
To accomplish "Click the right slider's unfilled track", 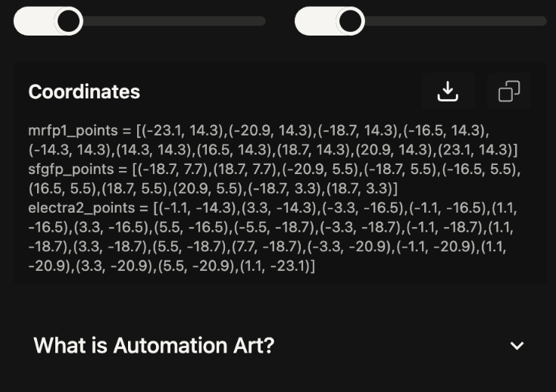I will coord(454,21).
